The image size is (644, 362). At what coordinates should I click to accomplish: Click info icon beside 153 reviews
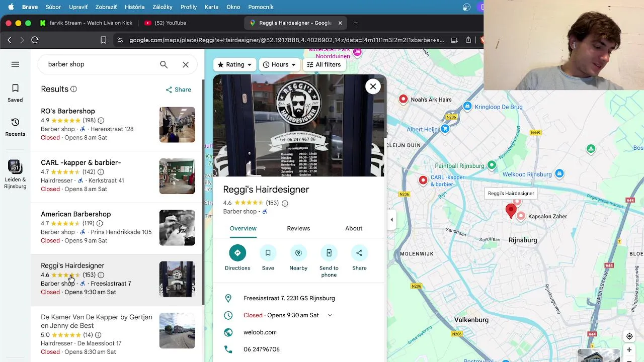pos(285,203)
